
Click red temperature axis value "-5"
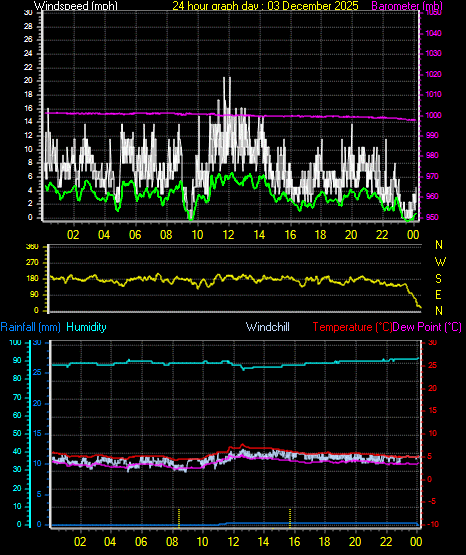432,502
